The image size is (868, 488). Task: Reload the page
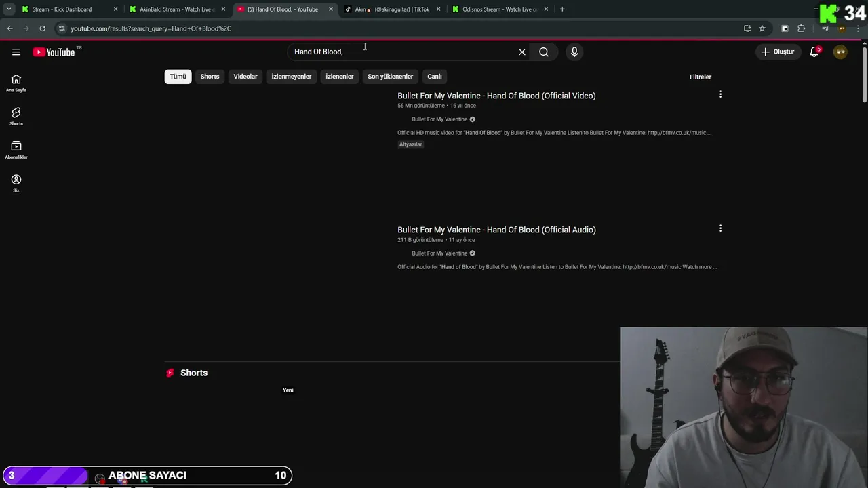click(42, 28)
